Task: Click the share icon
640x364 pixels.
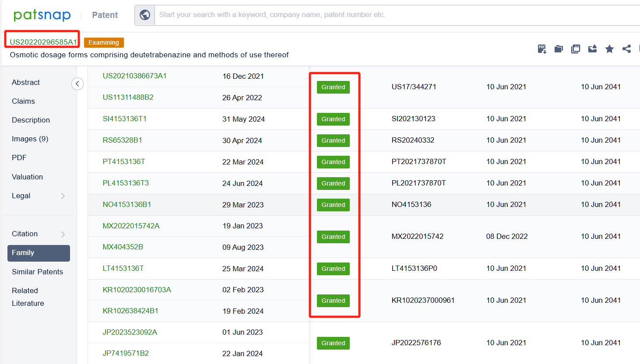Action: click(626, 49)
